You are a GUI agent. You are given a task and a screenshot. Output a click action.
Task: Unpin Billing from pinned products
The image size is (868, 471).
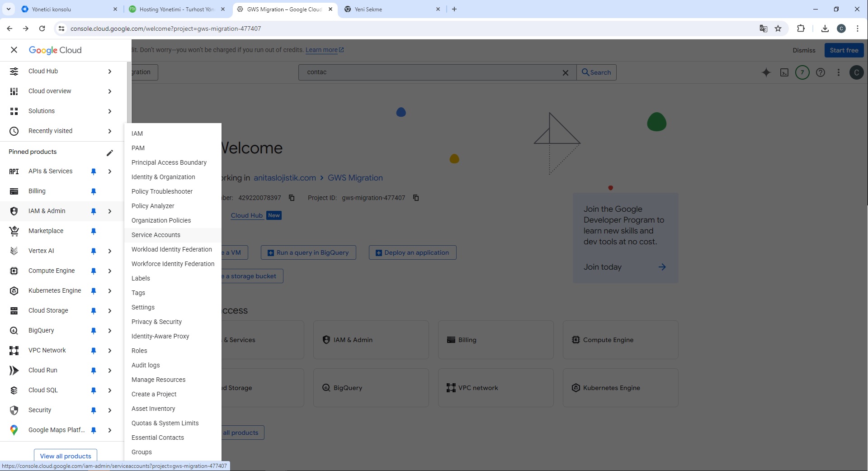pos(94,191)
